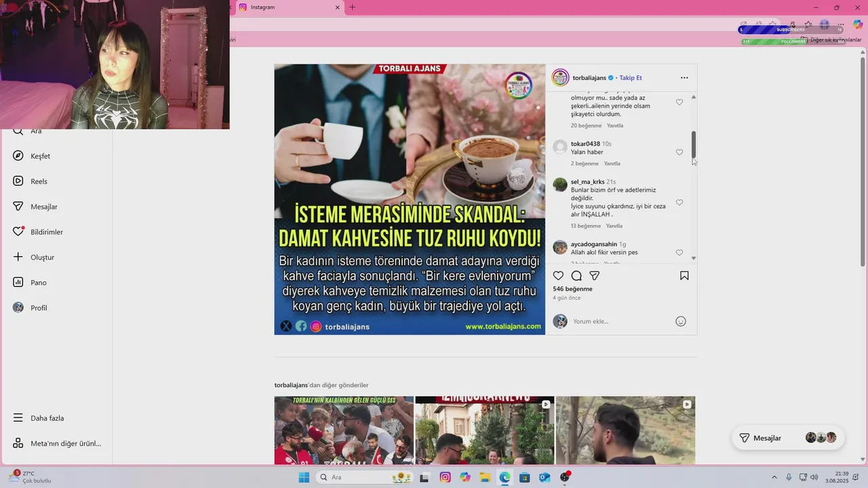Open post options three-dot menu
This screenshot has width=868, height=488.
684,78
